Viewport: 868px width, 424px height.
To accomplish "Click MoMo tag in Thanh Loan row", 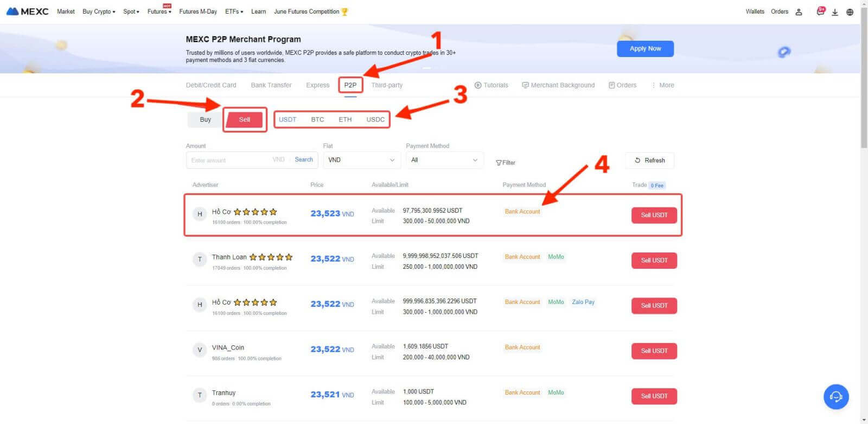I will click(556, 257).
